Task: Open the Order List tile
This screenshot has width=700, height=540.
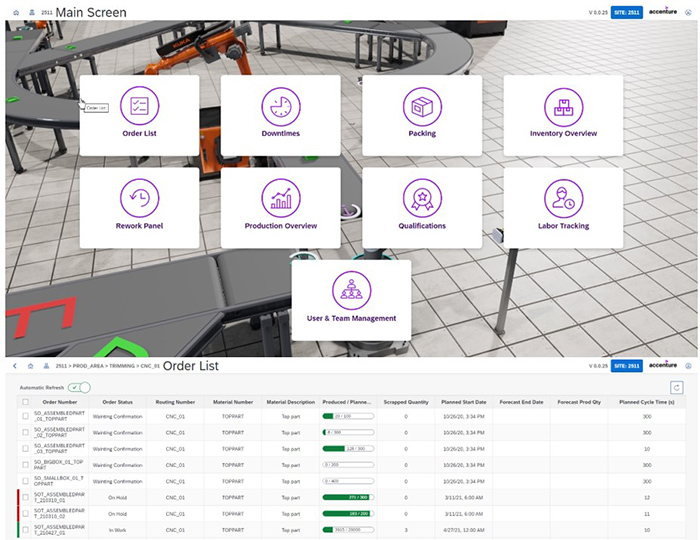Action: 139,115
